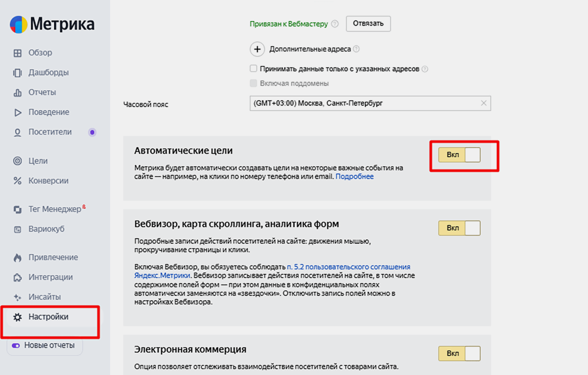Click help icon next to Привязан к Вебмастеру

pyautogui.click(x=335, y=24)
